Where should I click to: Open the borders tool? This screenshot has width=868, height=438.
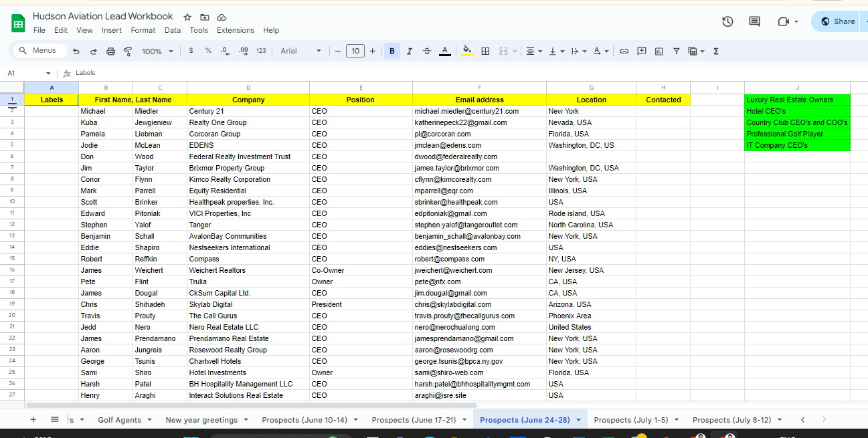[486, 51]
